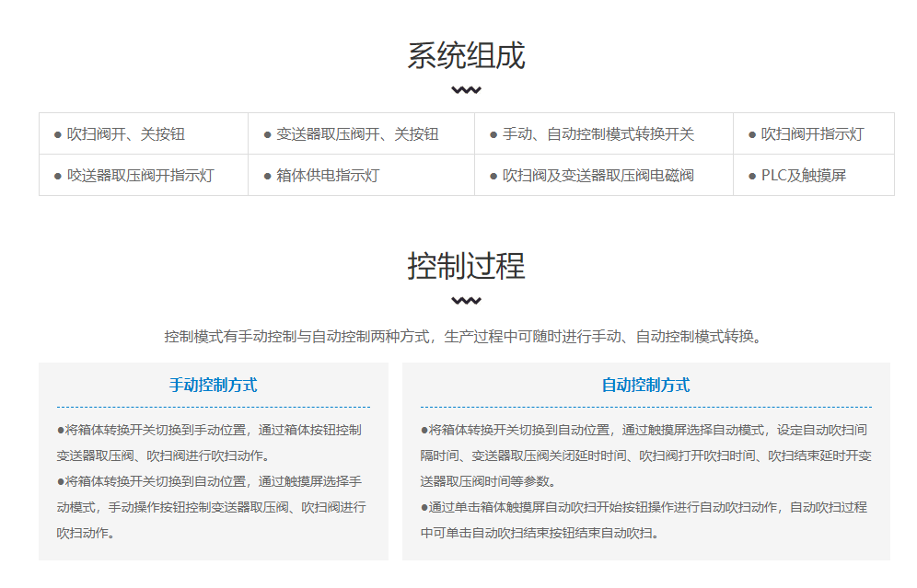Click the 系统组成 section heading
Screen dimensions: 917x588
point(466,56)
